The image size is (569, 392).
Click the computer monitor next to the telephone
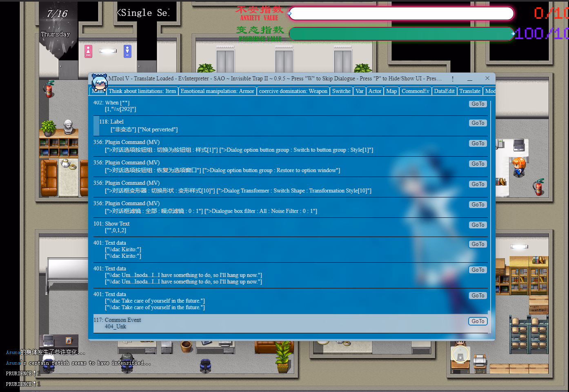click(x=519, y=144)
